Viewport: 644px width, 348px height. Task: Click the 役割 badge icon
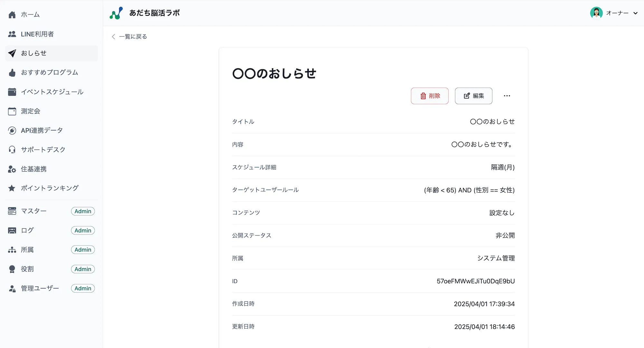coord(12,269)
